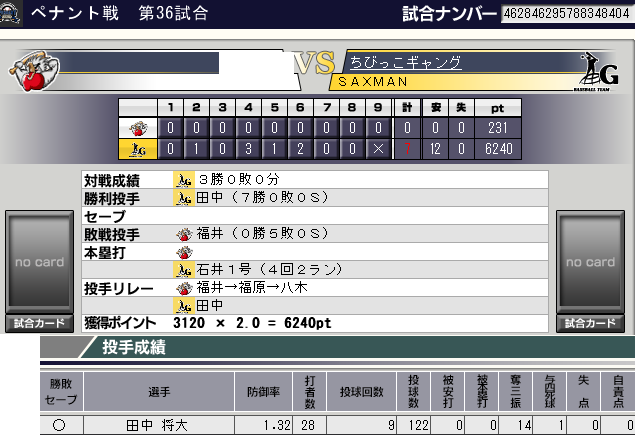
Task: Click the 122 pitch count value
Action: click(419, 425)
